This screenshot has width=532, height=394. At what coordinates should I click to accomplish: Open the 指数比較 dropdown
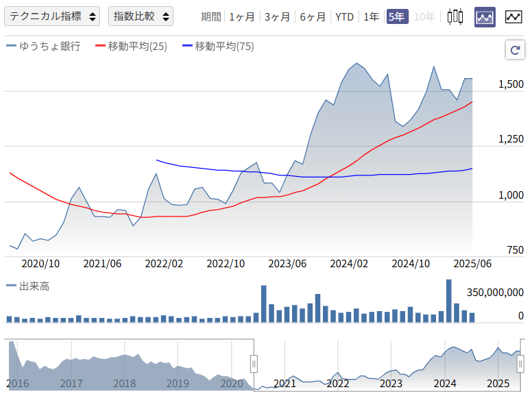[141, 16]
